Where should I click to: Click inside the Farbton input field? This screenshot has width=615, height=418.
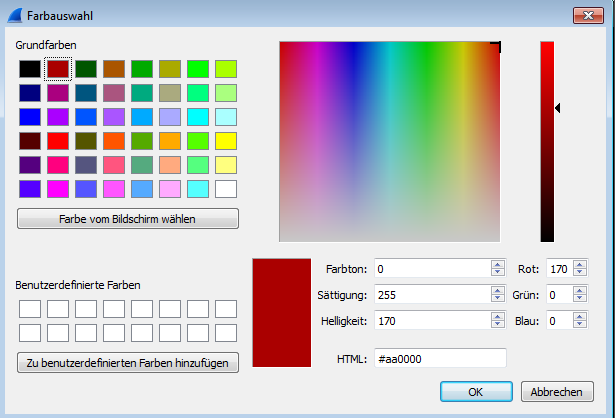tap(432, 269)
